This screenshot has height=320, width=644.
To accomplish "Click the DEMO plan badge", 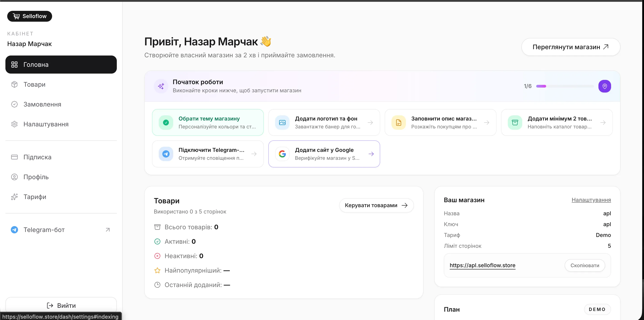I will [x=597, y=309].
